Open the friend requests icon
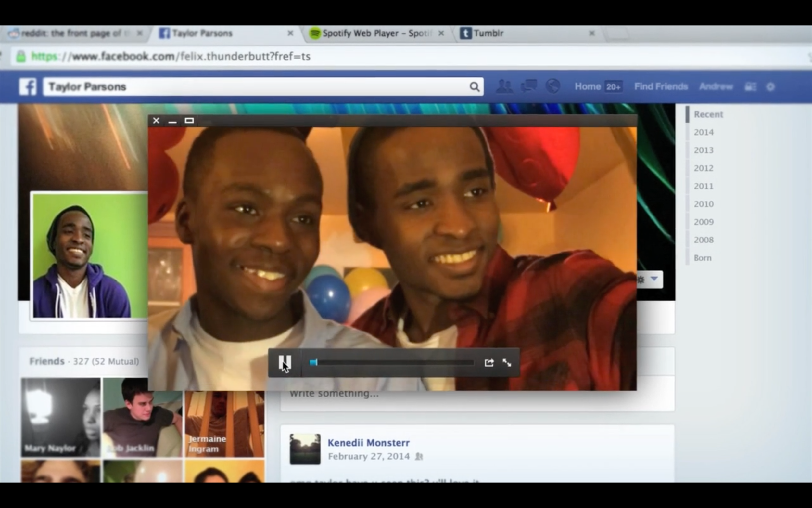 pyautogui.click(x=504, y=86)
